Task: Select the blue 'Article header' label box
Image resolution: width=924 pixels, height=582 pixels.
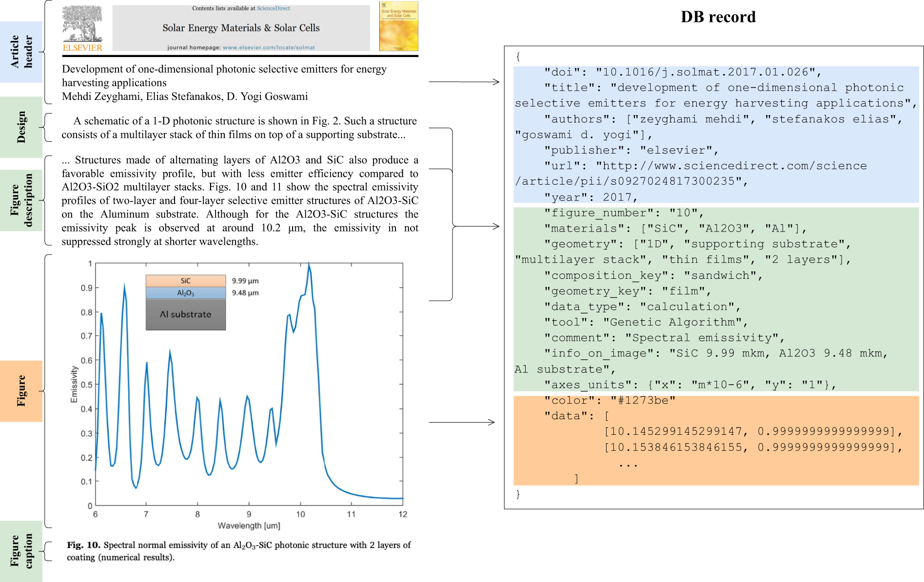Action: coord(21,52)
